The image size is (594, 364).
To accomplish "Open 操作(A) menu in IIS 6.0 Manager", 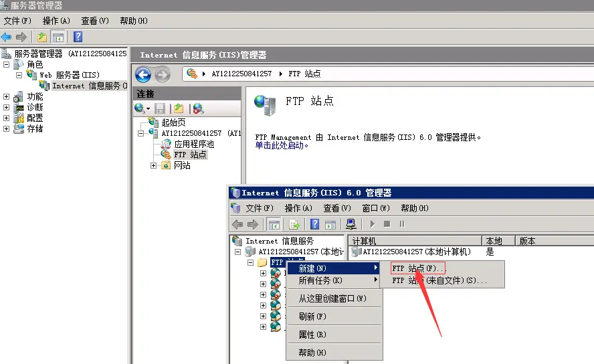I will pos(298,208).
